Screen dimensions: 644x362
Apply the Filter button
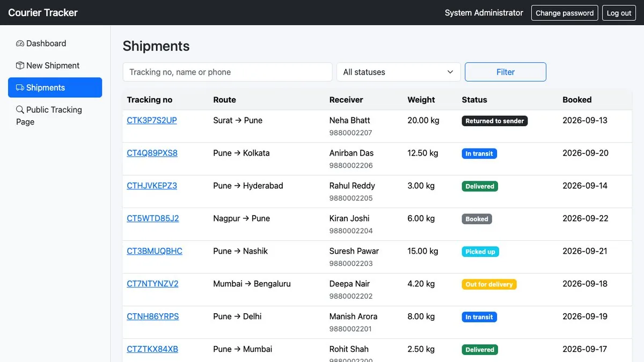point(506,72)
